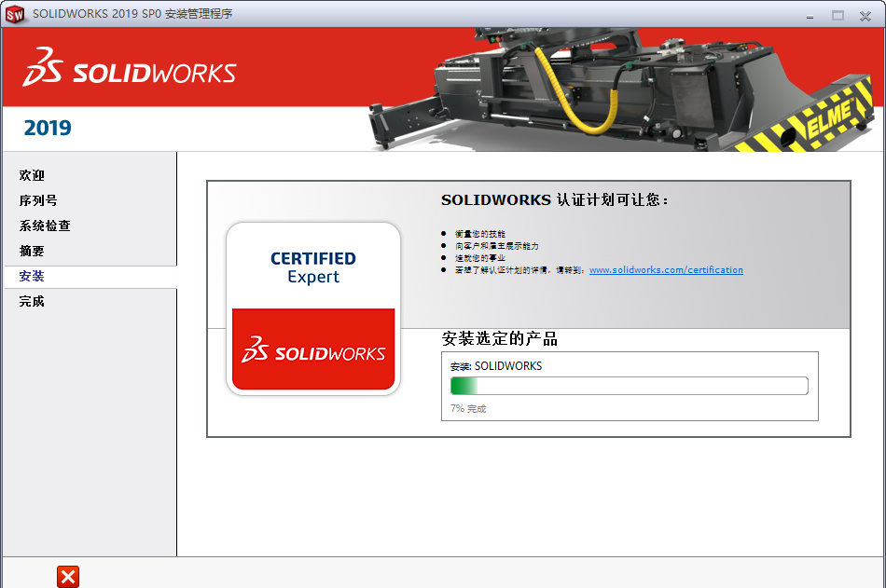Viewport: 886px width, 588px height.
Task: Click the SW app icon in title bar
Action: (15, 14)
